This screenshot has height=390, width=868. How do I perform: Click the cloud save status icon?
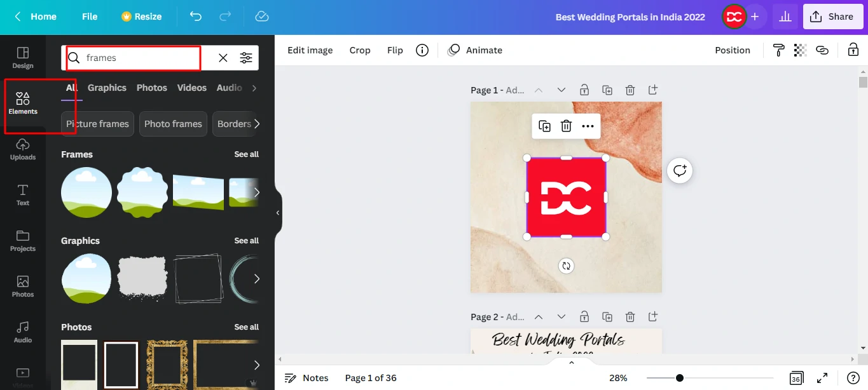(x=261, y=17)
